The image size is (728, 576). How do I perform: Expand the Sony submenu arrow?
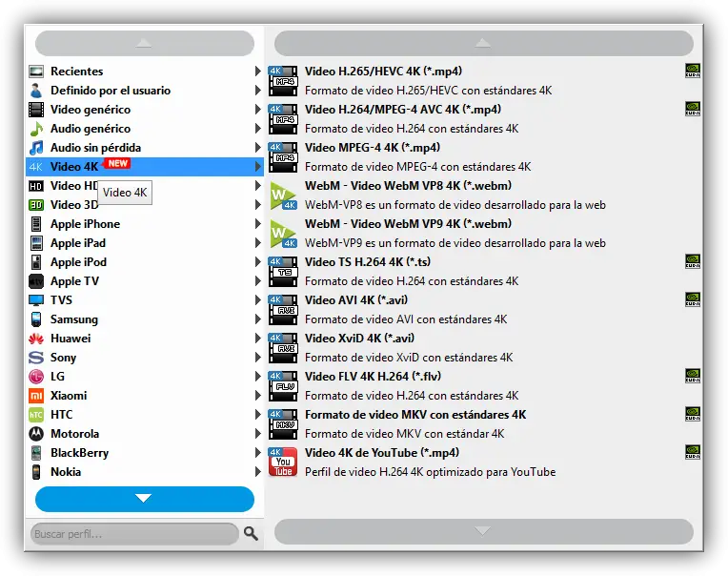click(x=258, y=358)
